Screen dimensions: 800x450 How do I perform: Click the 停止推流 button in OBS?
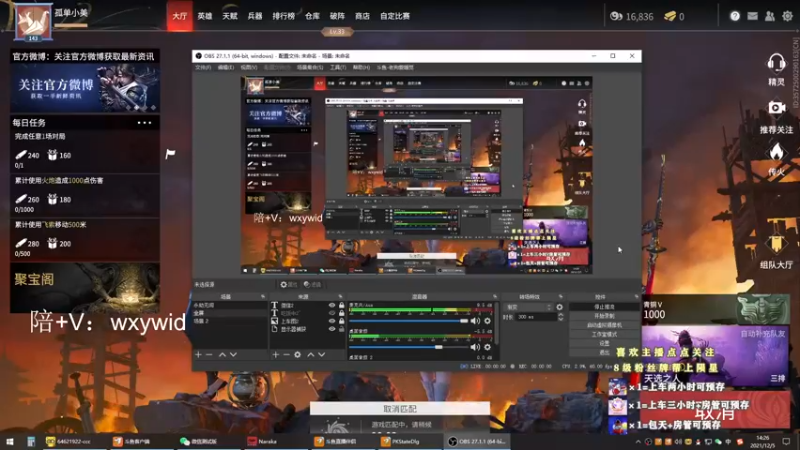tap(604, 307)
